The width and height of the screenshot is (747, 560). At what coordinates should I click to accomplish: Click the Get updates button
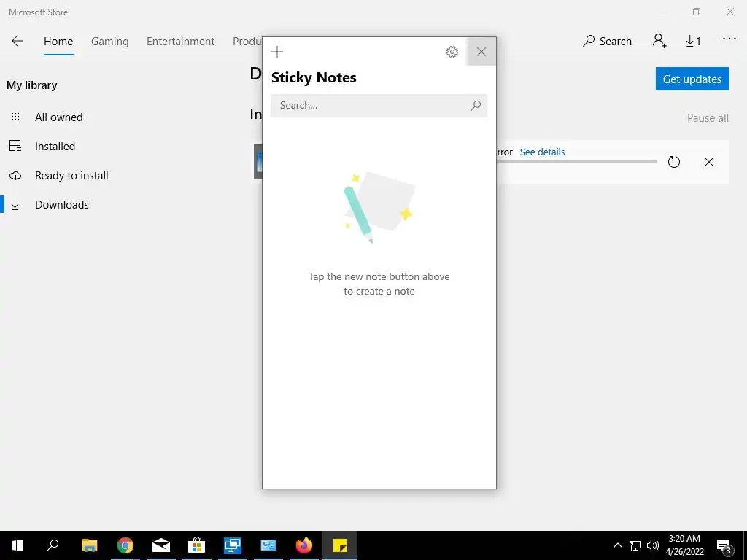[x=692, y=79]
